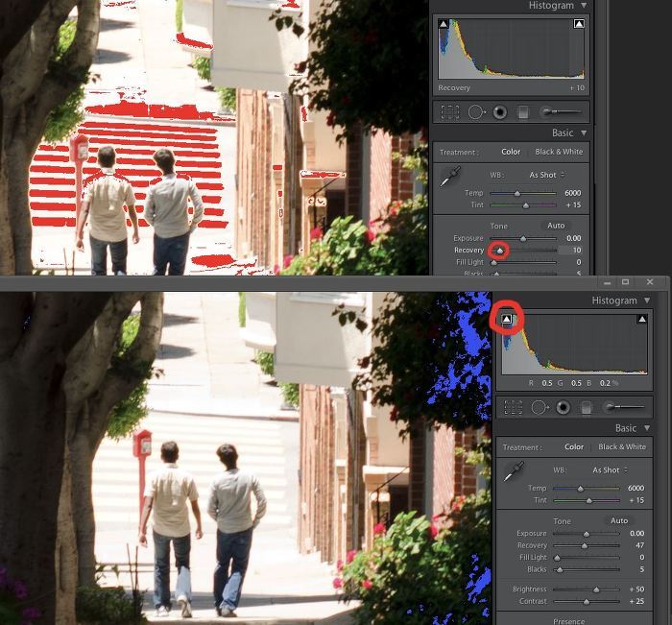Click the Temp slider in upper panel
The width and height of the screenshot is (672, 625).
pyautogui.click(x=523, y=193)
